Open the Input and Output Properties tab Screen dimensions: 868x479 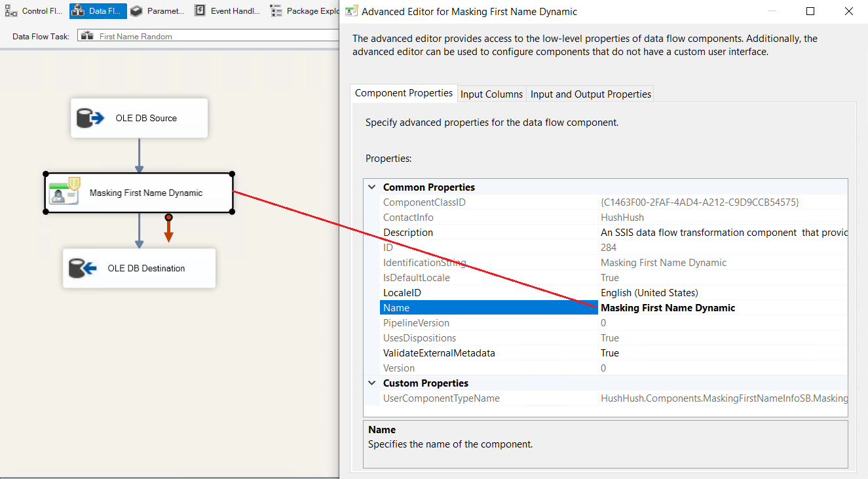click(590, 94)
